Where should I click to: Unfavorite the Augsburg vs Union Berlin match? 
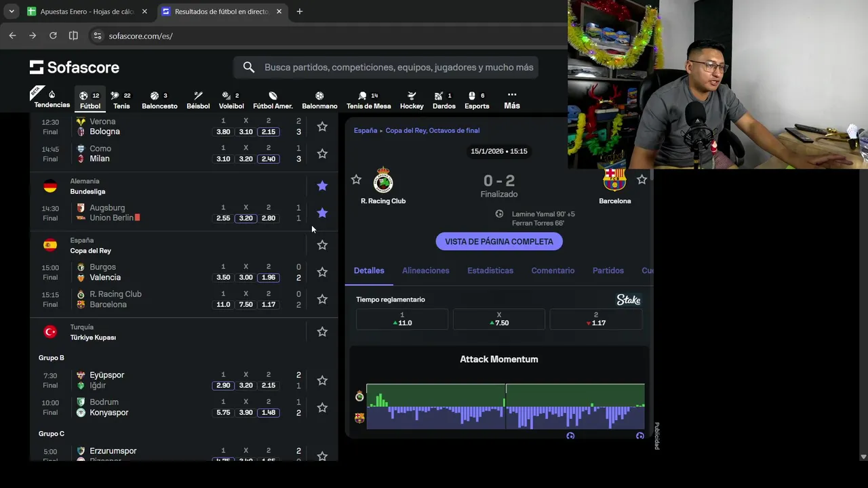322,213
